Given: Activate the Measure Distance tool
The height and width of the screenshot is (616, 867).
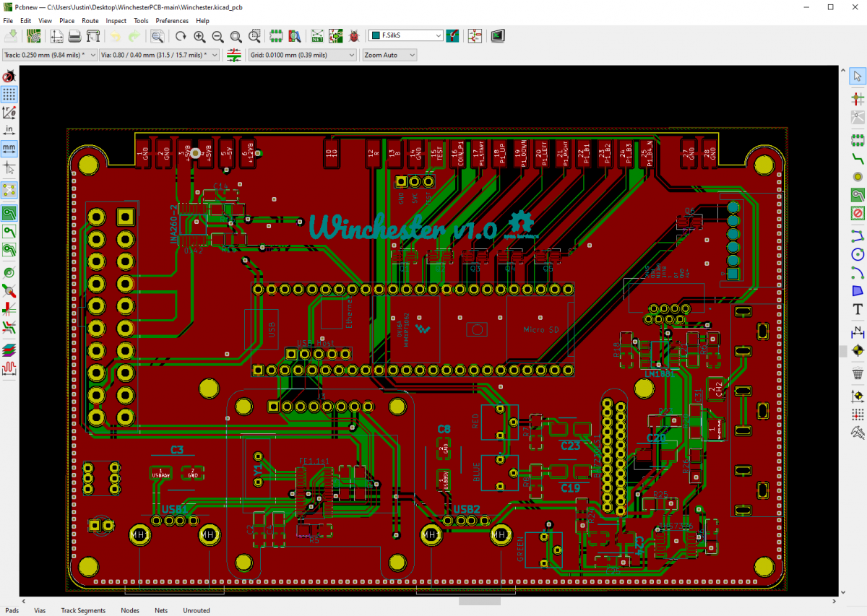Looking at the screenshot, I should [x=858, y=433].
